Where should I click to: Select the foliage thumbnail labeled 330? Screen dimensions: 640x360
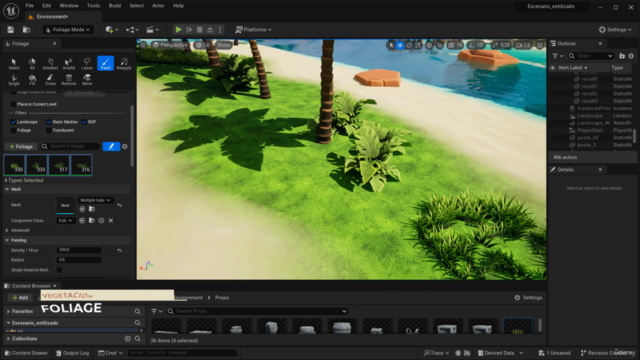(14, 165)
